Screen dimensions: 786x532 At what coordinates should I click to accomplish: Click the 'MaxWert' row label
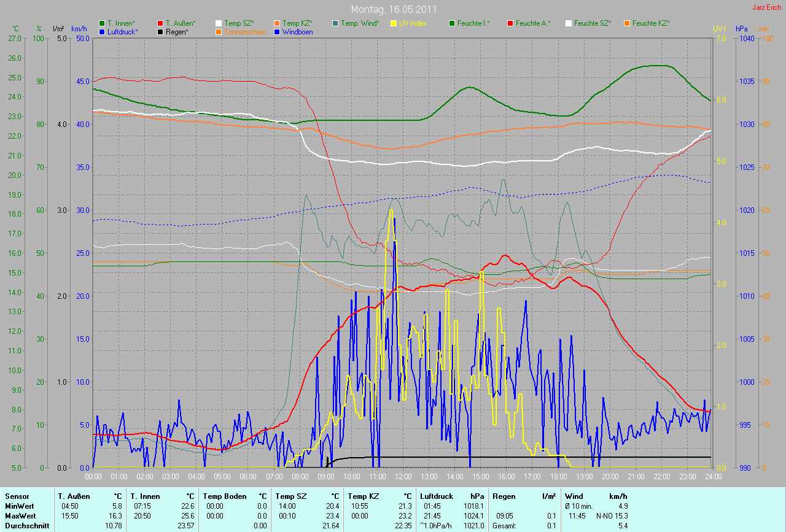point(20,516)
